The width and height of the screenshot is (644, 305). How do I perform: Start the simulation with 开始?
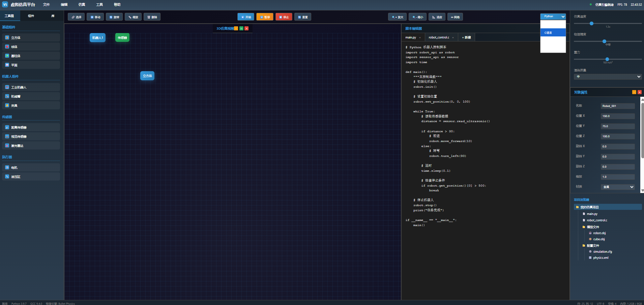point(246,17)
